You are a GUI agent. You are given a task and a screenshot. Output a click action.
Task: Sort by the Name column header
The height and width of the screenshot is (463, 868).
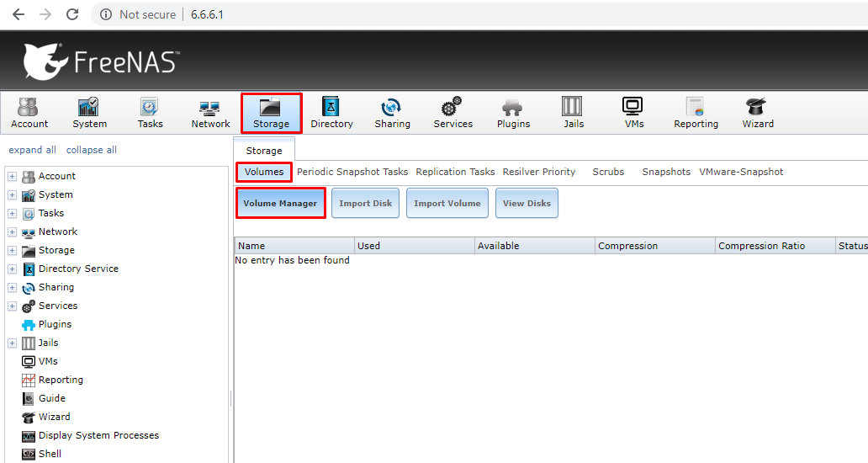click(294, 246)
